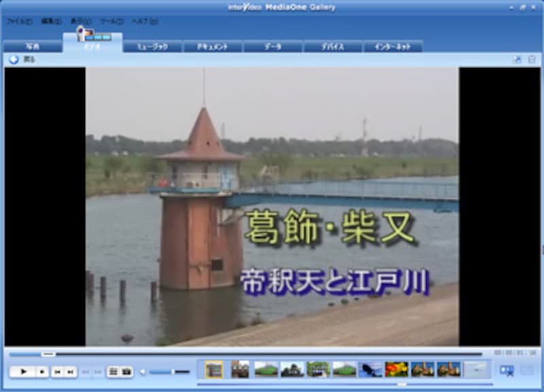Screen dimensions: 544x392
Task: Select the ninth thumbnail in the strip
Action: point(422,370)
